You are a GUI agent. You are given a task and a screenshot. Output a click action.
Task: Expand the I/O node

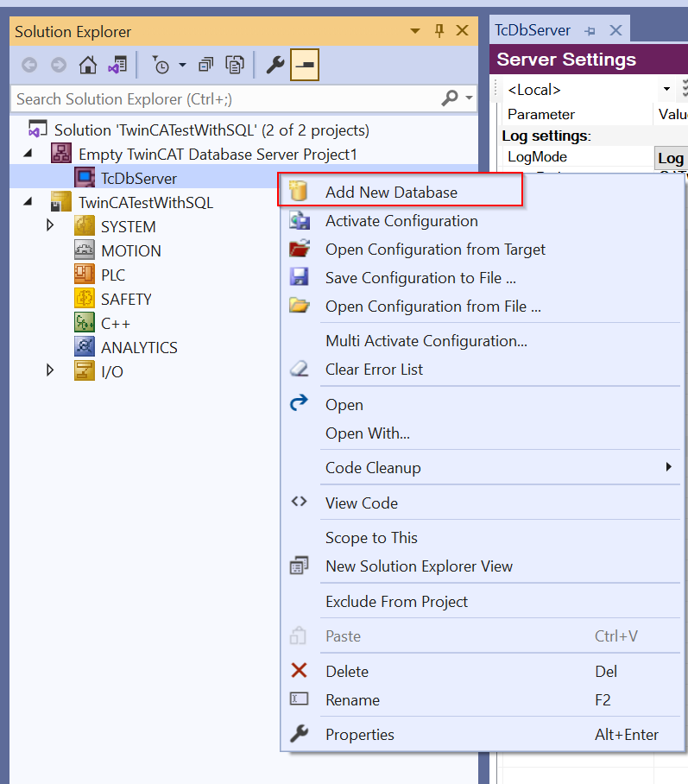50,370
